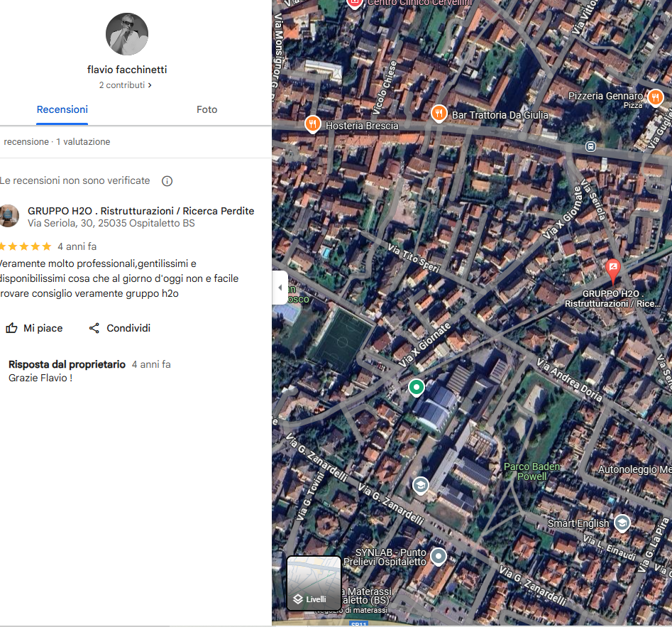Expand the 2 contributi chevron
This screenshot has width=672, height=627.
point(150,85)
